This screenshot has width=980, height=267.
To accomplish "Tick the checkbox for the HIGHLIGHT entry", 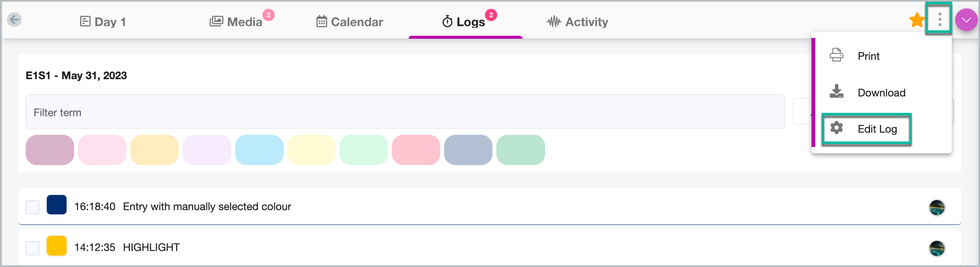I will (x=32, y=248).
